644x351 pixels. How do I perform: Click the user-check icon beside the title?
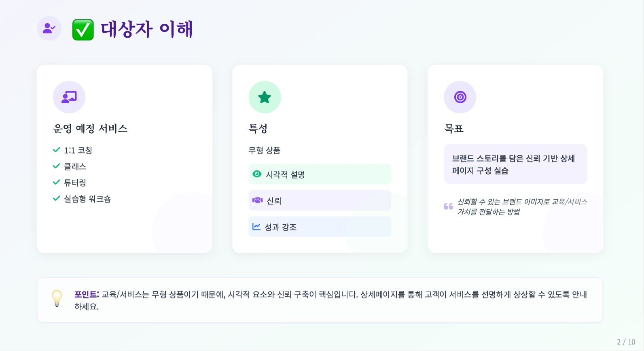click(49, 28)
